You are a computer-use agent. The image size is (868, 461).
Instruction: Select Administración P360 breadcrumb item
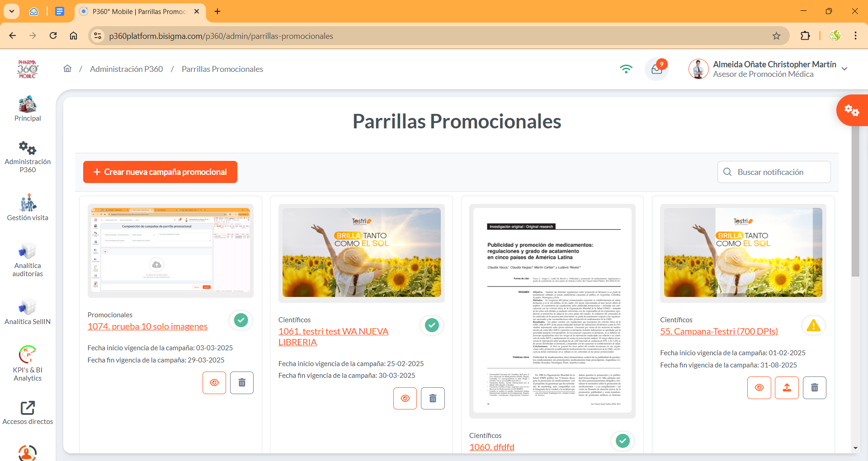[x=126, y=69]
